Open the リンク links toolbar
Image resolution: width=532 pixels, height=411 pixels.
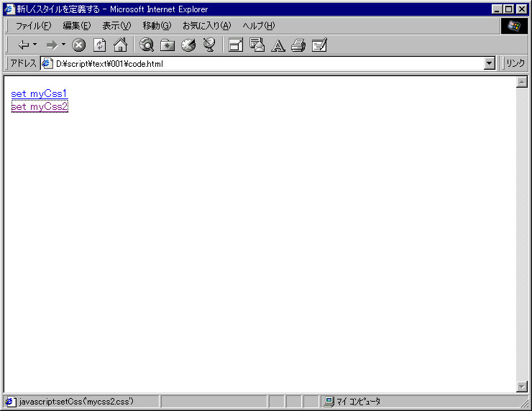515,63
